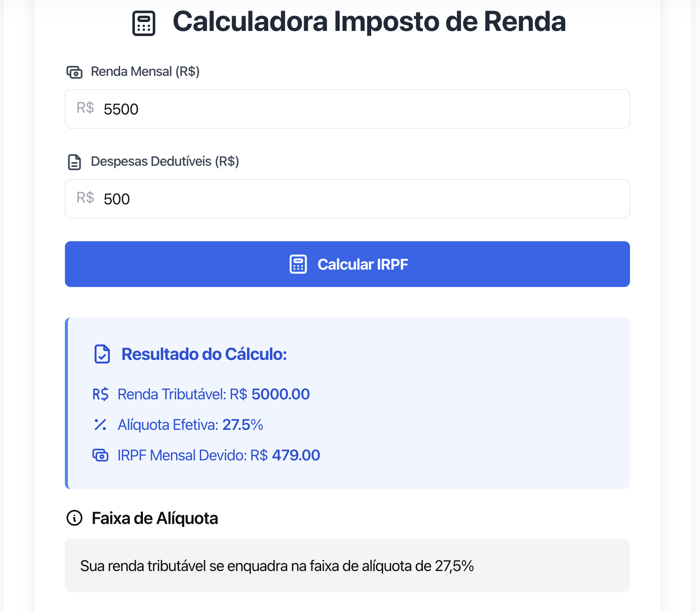Click the Faixa de Alíquota heading text
Screen dimensions: 700x613
point(154,518)
